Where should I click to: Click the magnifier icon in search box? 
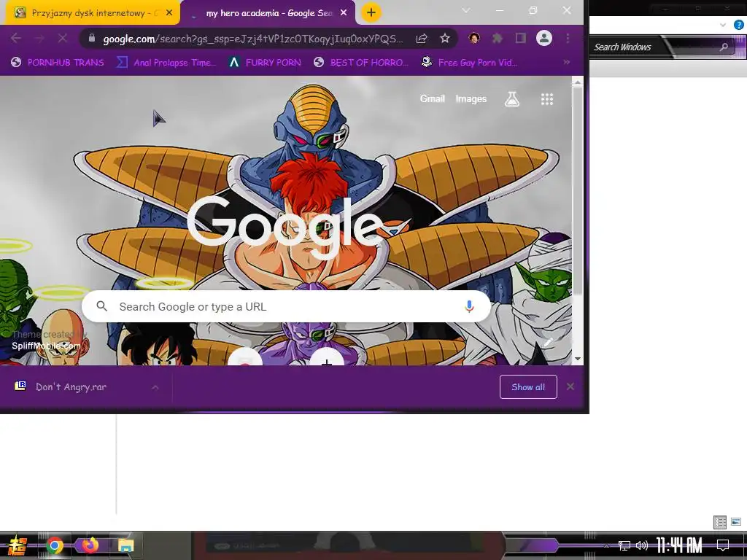101,306
